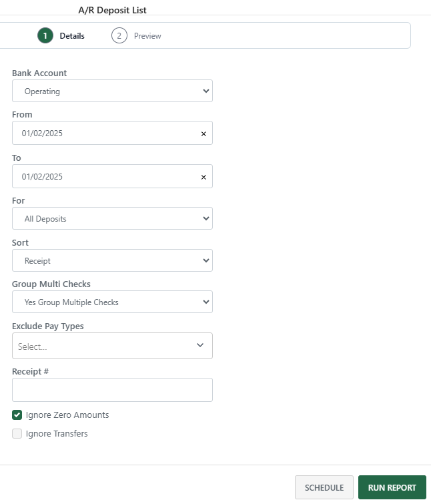This screenshot has height=504, width=431.
Task: Enable Ignore Transfers checkbox
Action: point(17,433)
